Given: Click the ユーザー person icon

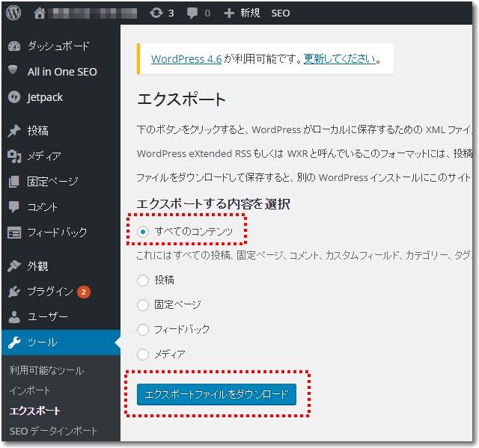Looking at the screenshot, I should pos(14,317).
